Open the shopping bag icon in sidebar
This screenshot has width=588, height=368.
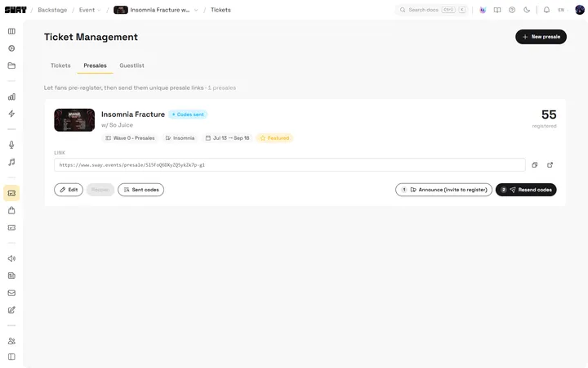[11, 211]
